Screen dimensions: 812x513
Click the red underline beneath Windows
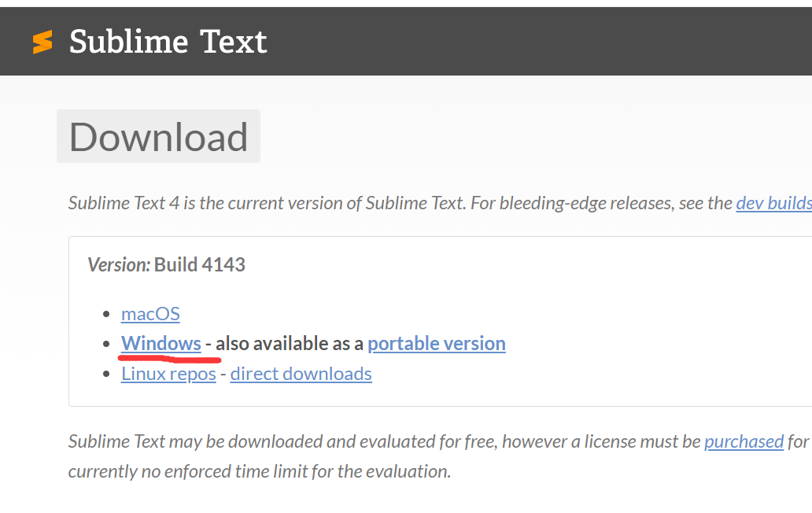[168, 358]
